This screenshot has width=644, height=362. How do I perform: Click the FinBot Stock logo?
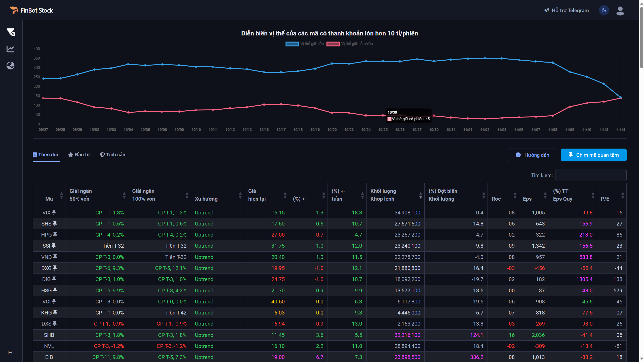click(31, 10)
